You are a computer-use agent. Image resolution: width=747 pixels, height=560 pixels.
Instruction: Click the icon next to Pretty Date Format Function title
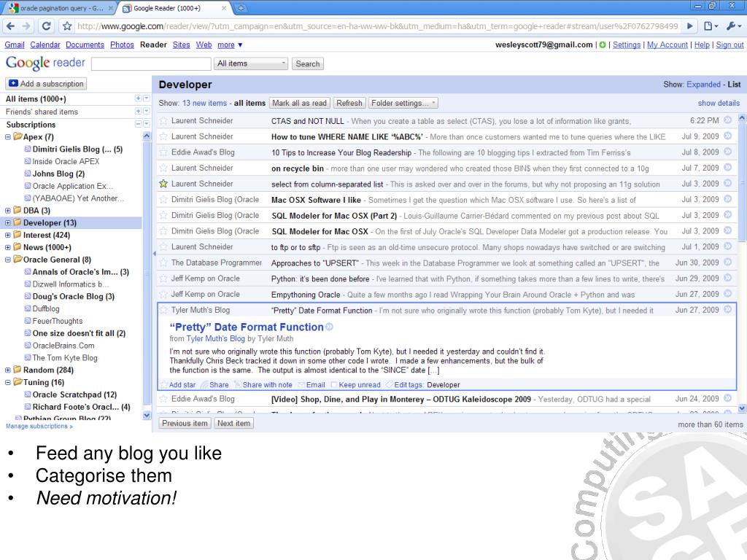pos(329,327)
